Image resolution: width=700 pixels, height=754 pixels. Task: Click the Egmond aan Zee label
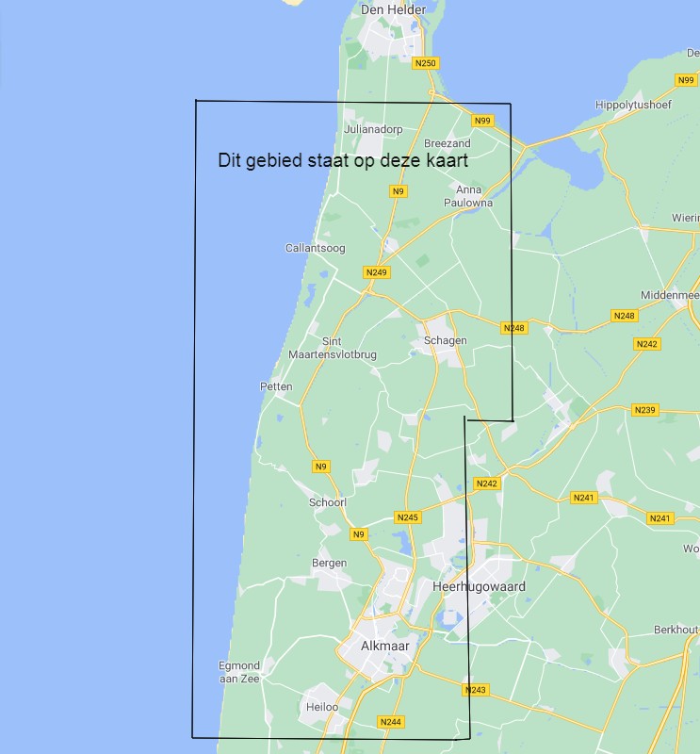tap(238, 671)
